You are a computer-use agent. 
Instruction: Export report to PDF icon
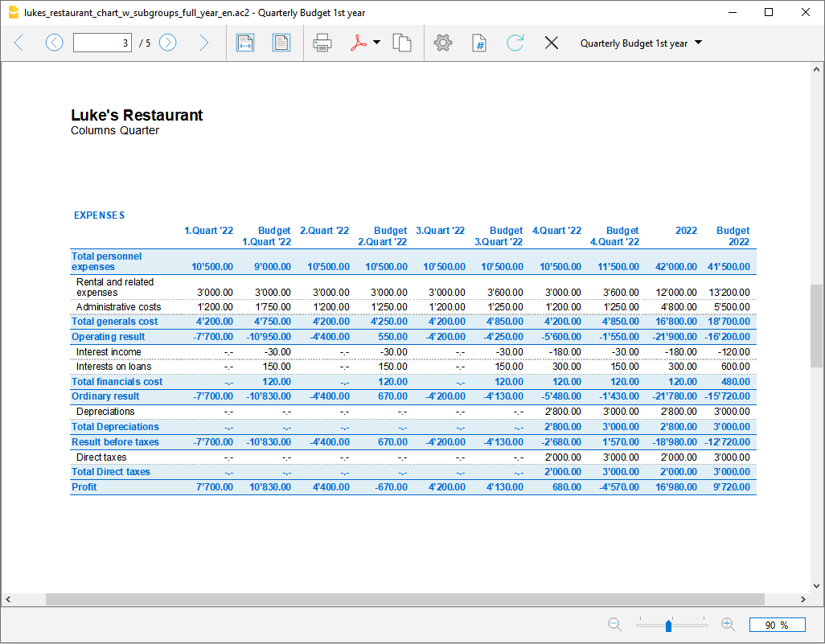coord(358,43)
